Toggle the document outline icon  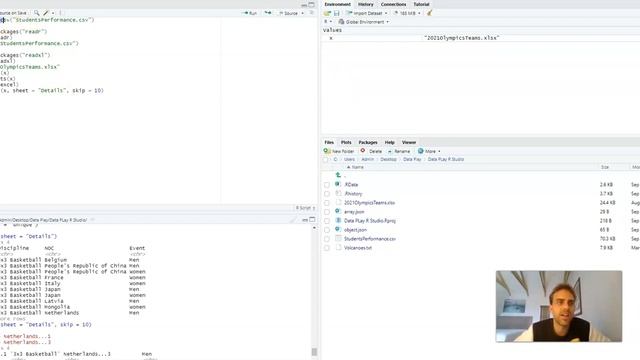[311, 13]
